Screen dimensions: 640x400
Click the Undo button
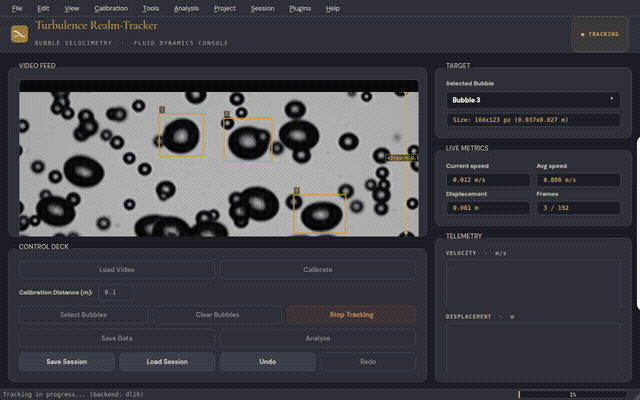[x=267, y=362]
